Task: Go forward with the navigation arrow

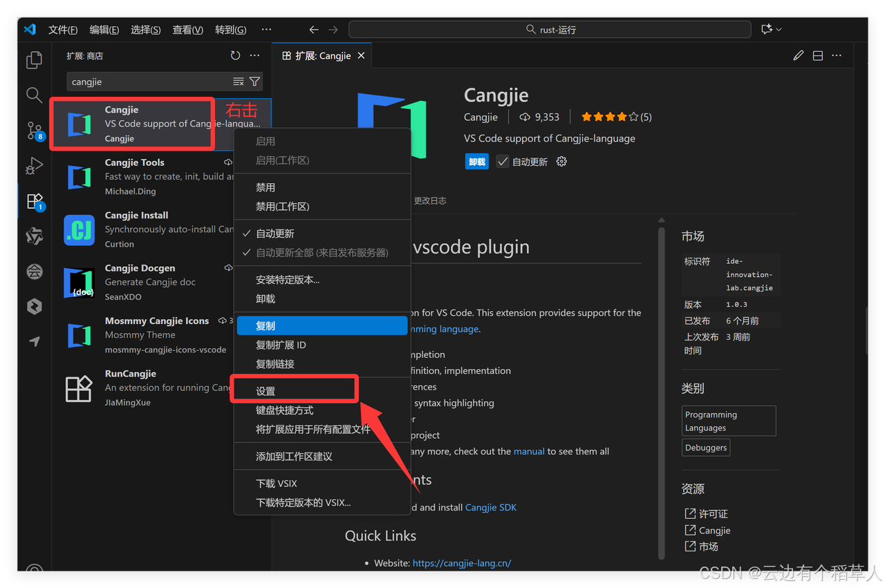Action: [x=333, y=30]
